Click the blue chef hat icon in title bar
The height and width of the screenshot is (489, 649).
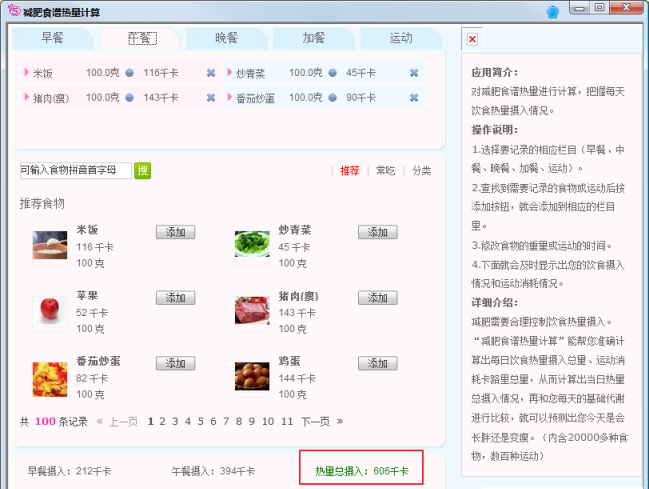point(553,12)
